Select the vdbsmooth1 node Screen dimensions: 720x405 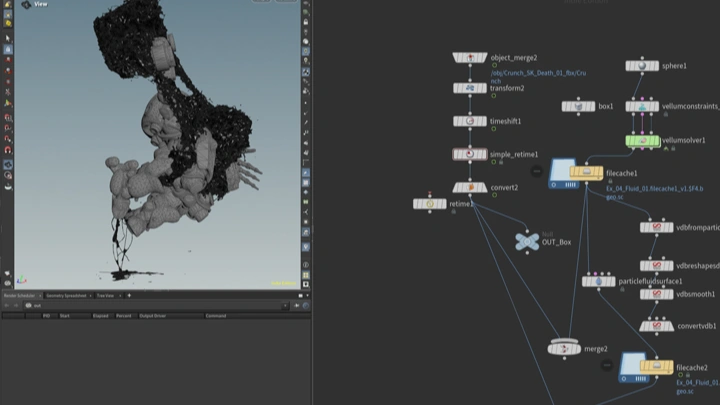pyautogui.click(x=657, y=294)
